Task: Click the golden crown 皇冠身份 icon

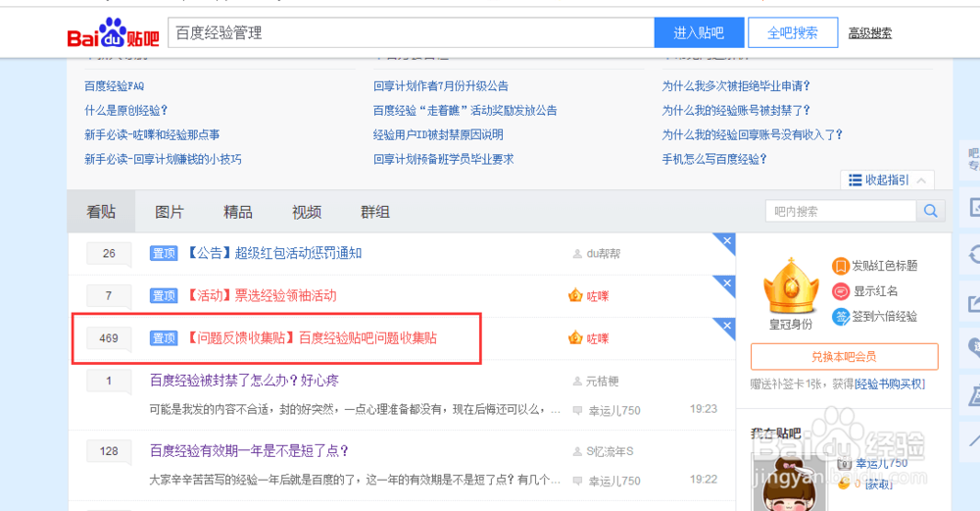Action: click(x=791, y=285)
